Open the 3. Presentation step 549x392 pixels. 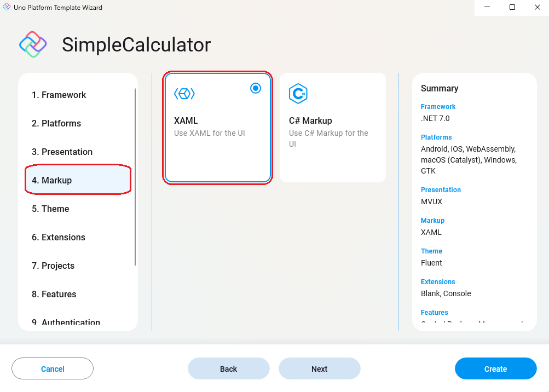[62, 152]
